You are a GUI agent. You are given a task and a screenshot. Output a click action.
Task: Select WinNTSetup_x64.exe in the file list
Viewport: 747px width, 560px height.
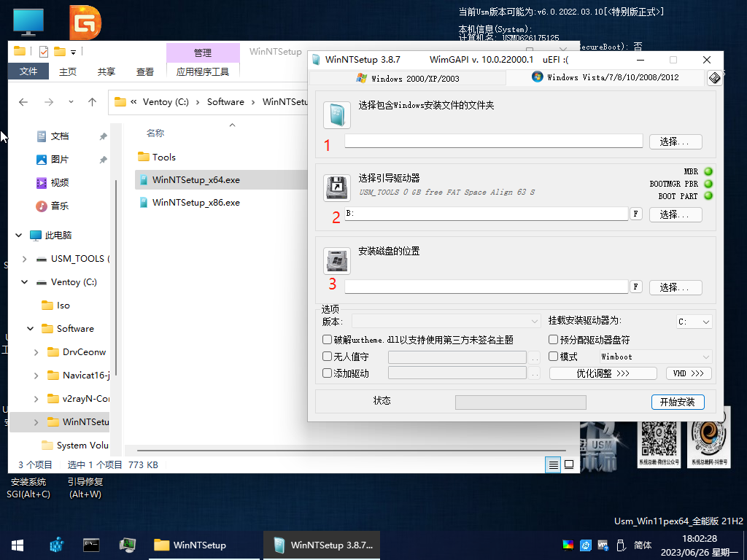tap(196, 180)
